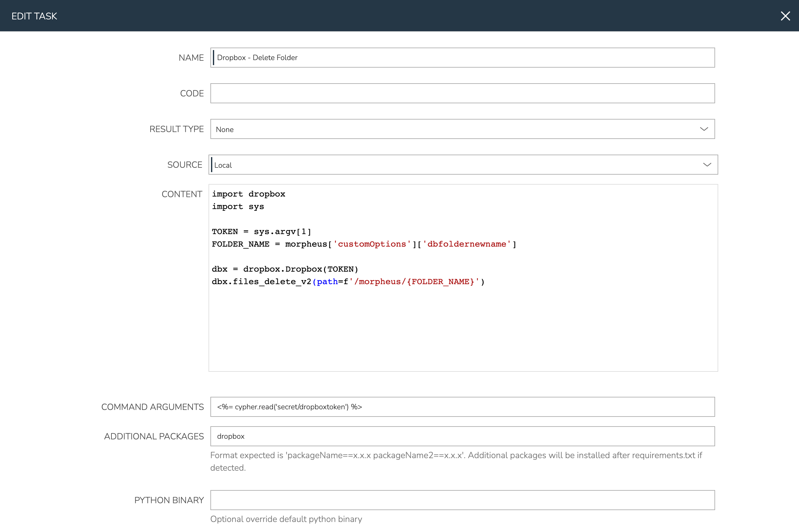Click the 'import dropbox' code line
This screenshot has height=532, width=799.
[249, 194]
